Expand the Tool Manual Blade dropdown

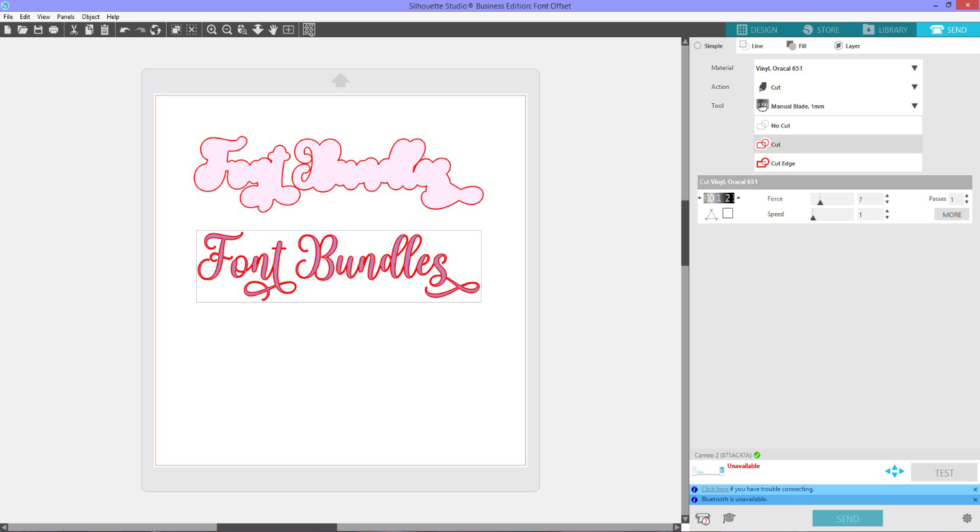(915, 106)
